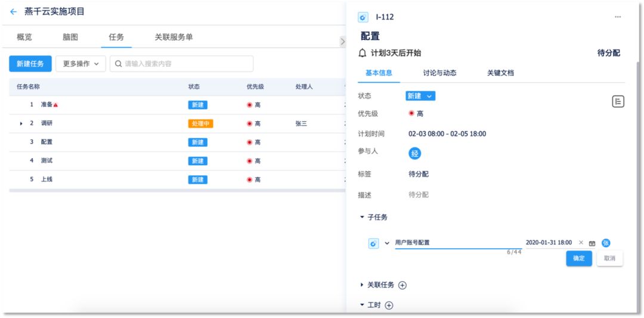644x318 pixels.
Task: Add a linked task with 关联任务 plus icon
Action: pyautogui.click(x=402, y=285)
